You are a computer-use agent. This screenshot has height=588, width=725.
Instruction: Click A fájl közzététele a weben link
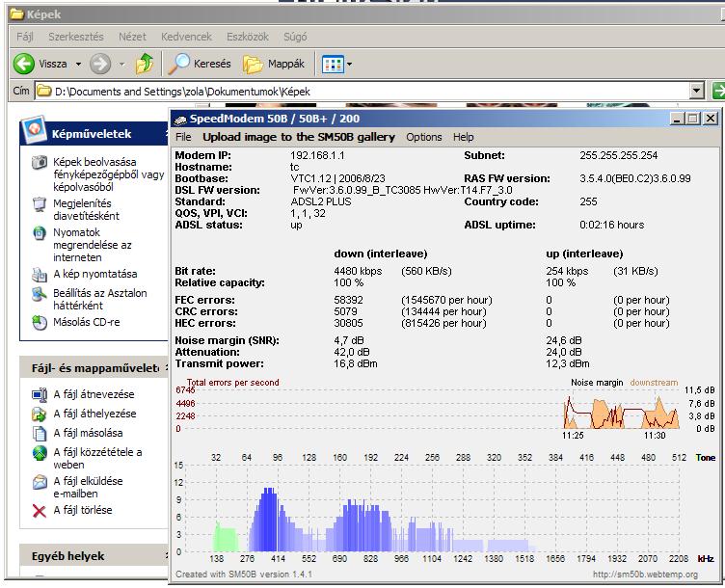(97, 458)
